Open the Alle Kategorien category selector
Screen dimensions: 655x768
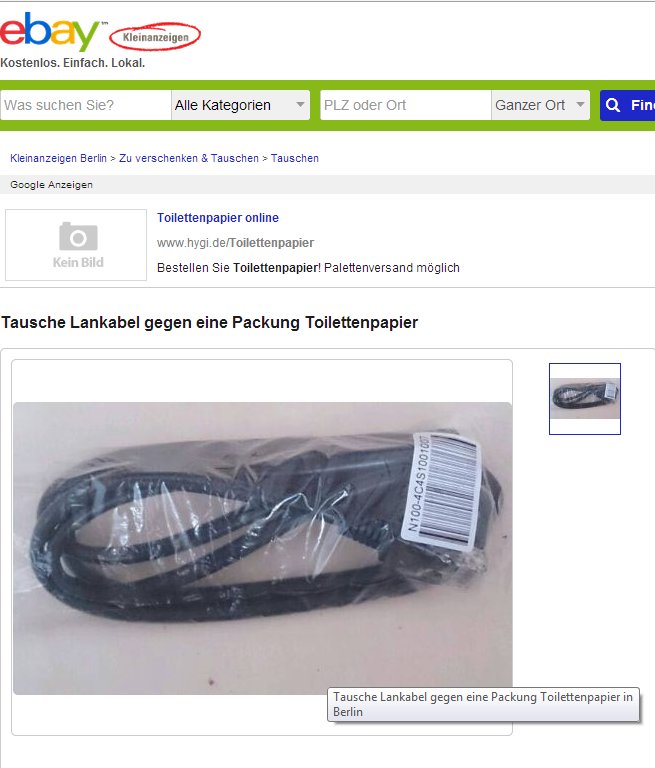[x=241, y=105]
